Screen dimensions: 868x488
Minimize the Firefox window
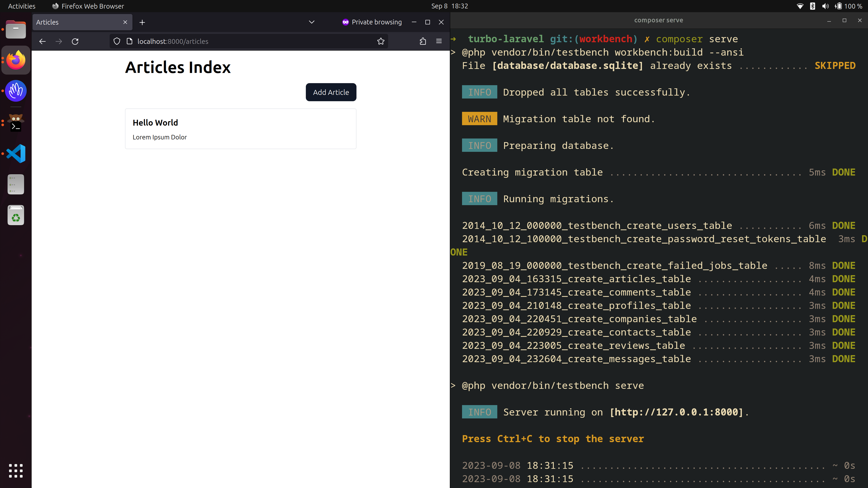pyautogui.click(x=414, y=22)
